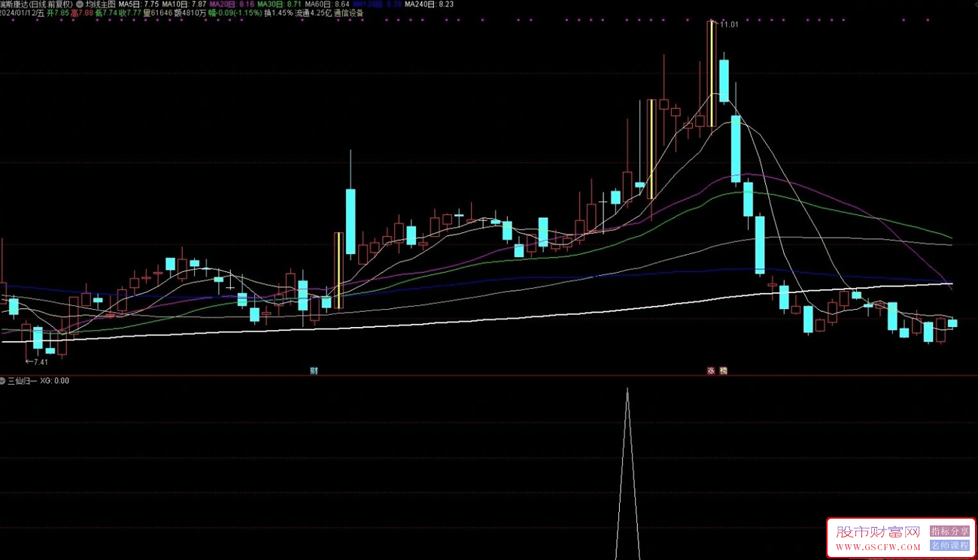
Task: Click the 11.01 high price label
Action: coord(728,25)
